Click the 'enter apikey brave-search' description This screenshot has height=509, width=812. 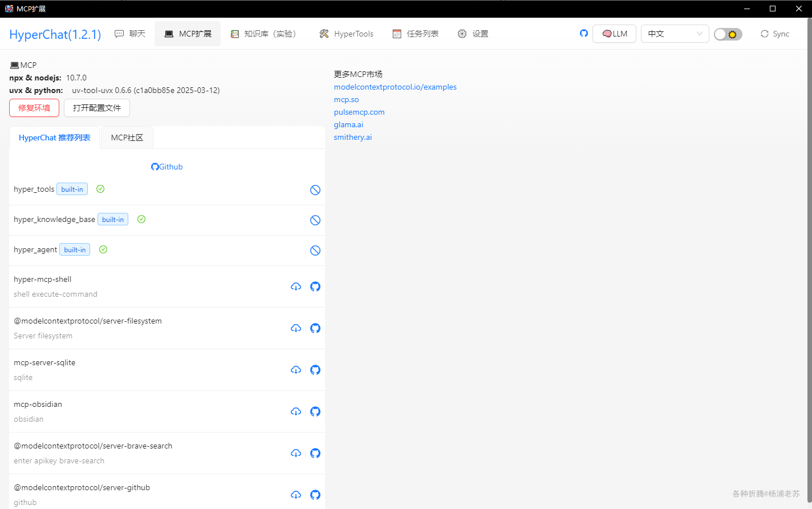coord(59,460)
